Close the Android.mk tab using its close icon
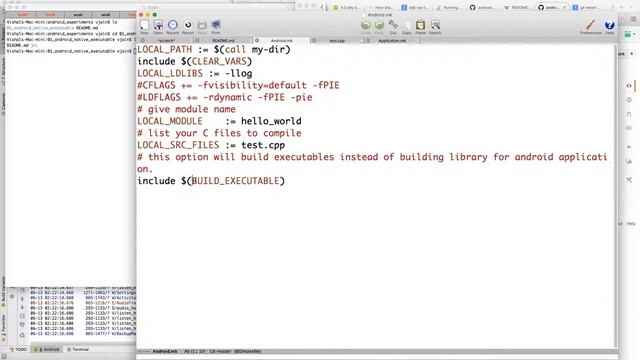 point(257,40)
